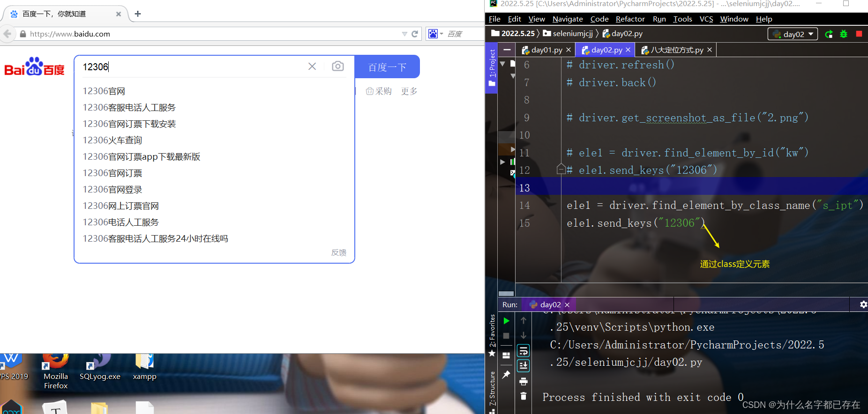Clear the Baidu search box with the X icon
The image size is (868, 414).
click(312, 67)
